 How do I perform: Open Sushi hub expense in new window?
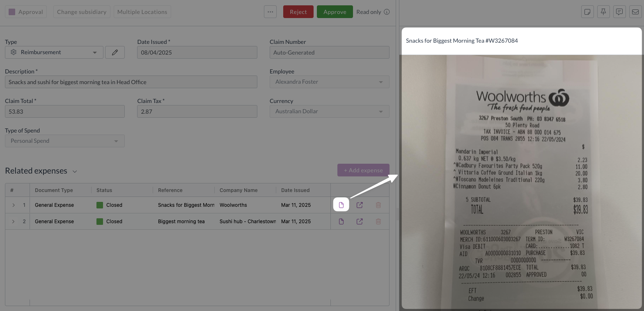tap(360, 221)
